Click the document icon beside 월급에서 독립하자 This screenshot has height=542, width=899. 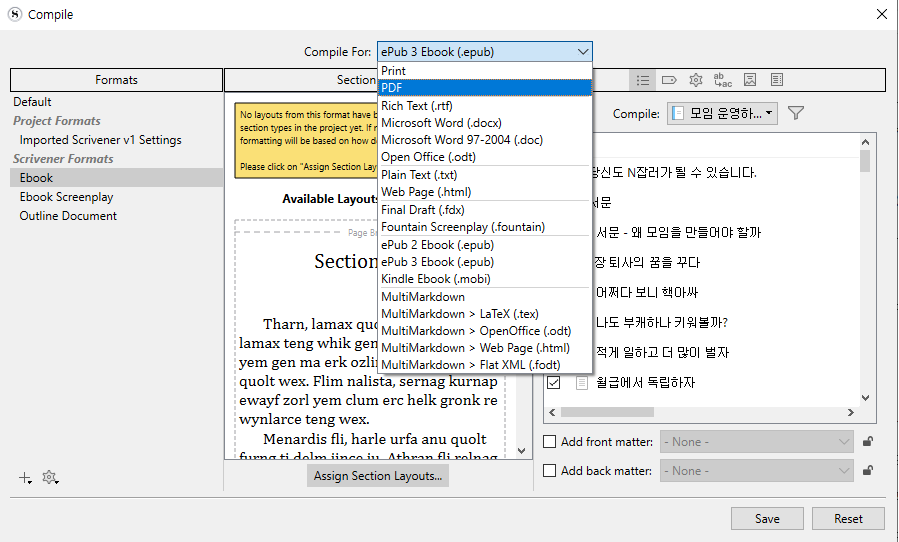coord(581,383)
